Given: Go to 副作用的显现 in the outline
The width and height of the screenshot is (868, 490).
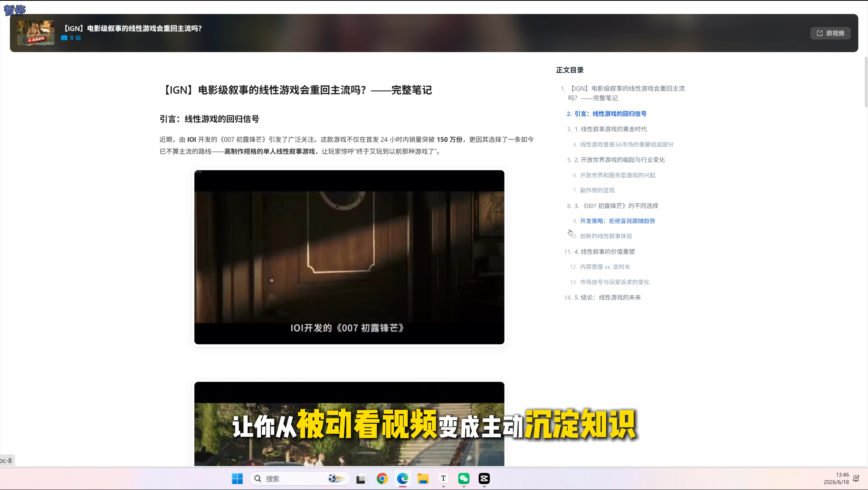Looking at the screenshot, I should click(597, 191).
